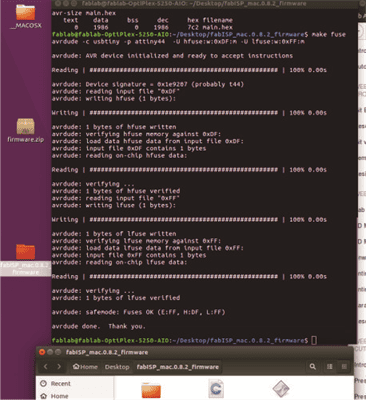Image resolution: width=366 pixels, height=400 pixels.
Task: Open the __MACOSX folder on the desktop
Action: pyautogui.click(x=25, y=16)
